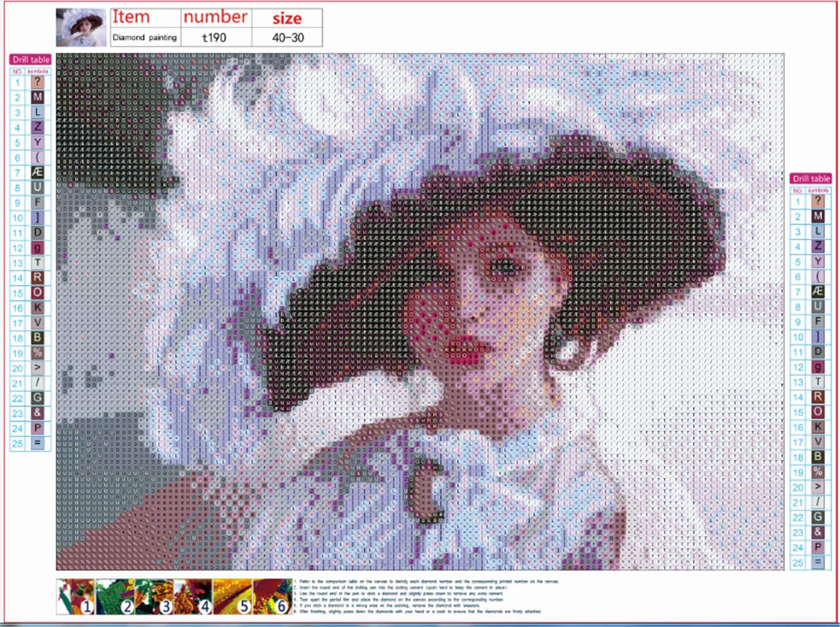The width and height of the screenshot is (840, 627).
Task: Pick the 'g' swatch in the left drill table
Action: [38, 247]
